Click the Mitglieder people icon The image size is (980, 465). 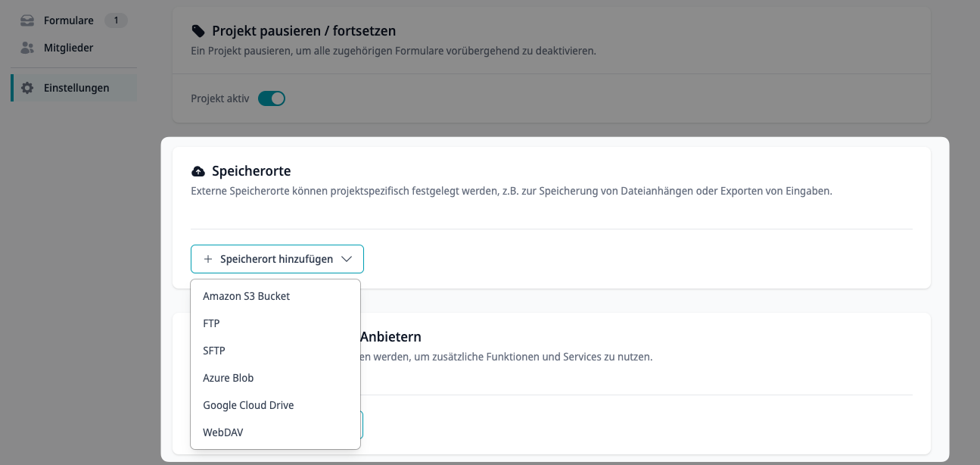[27, 48]
